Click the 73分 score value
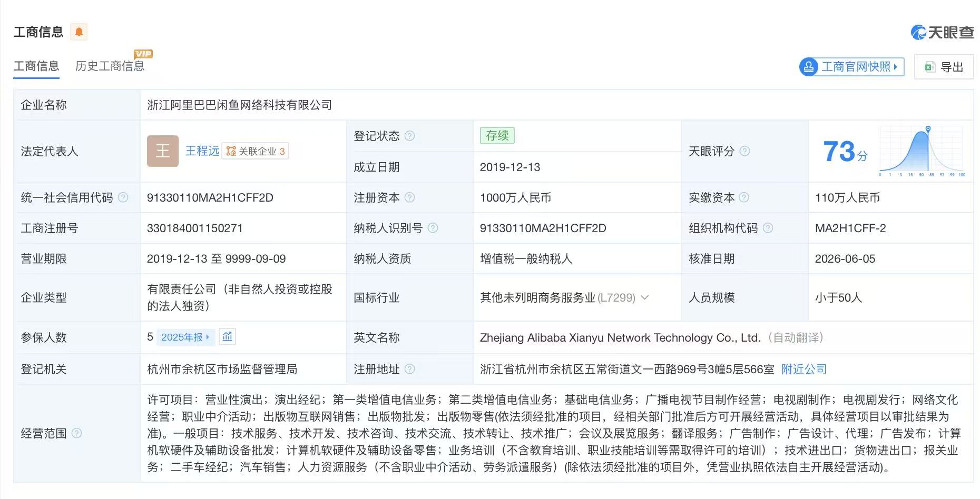980x499 pixels. pos(845,152)
